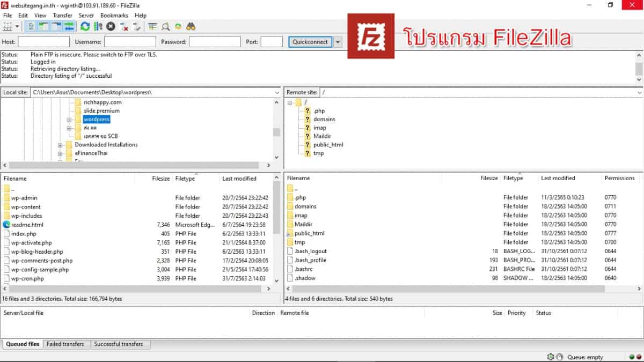Toggle the local directory tree display
The height and width of the screenshot is (362, 644).
click(43, 26)
